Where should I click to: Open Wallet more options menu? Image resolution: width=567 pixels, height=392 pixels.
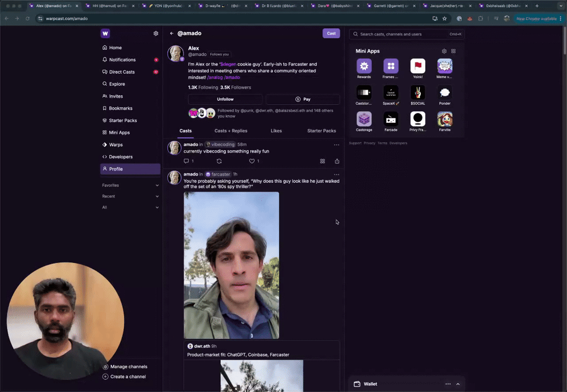tap(448, 384)
